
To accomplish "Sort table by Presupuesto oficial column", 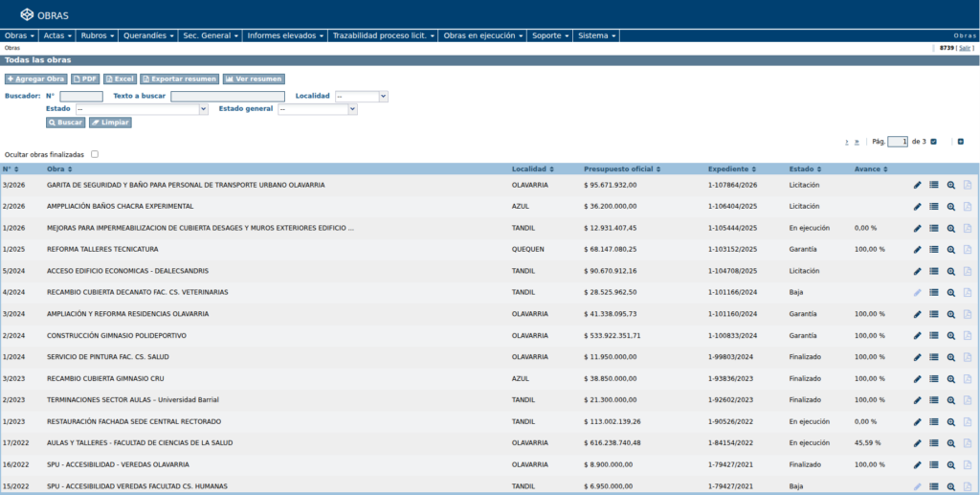I will click(621, 169).
